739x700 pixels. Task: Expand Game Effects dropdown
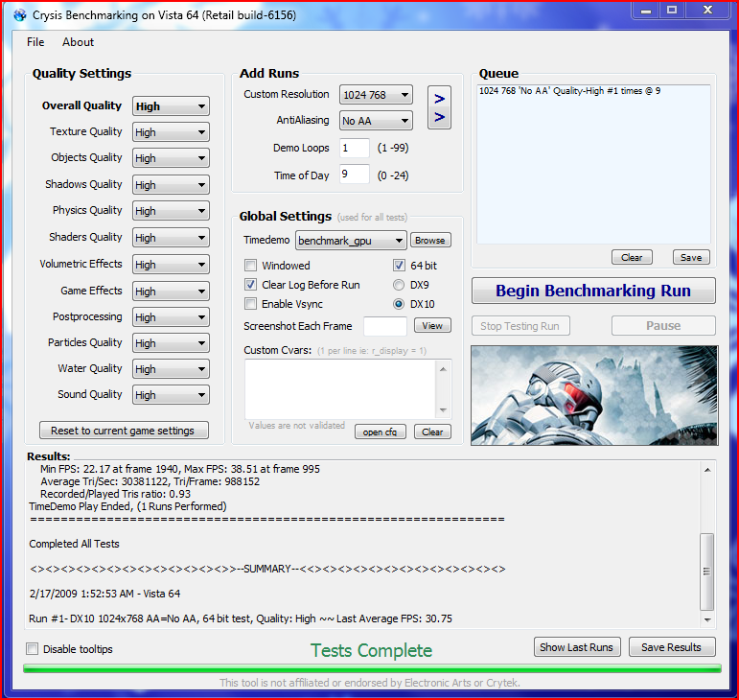tap(171, 292)
